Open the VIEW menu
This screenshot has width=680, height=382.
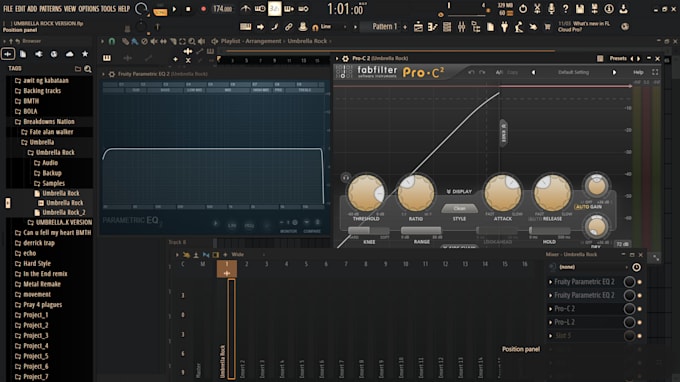pos(70,9)
